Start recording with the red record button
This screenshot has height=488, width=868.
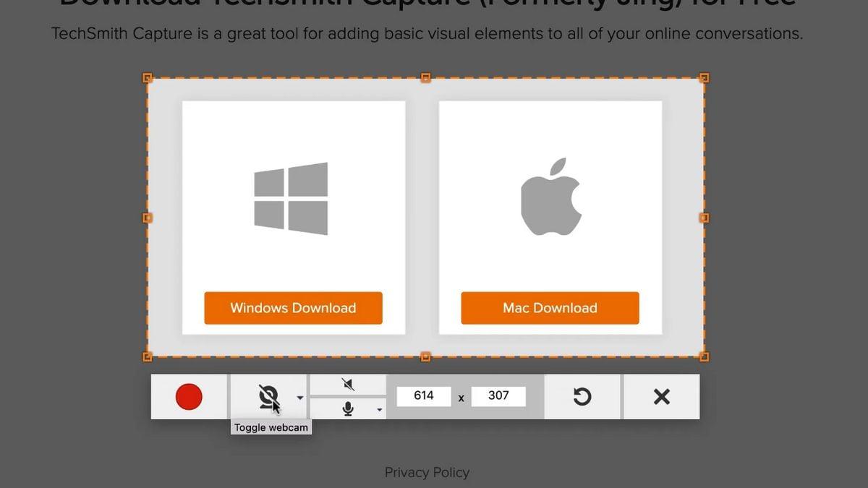click(x=189, y=397)
